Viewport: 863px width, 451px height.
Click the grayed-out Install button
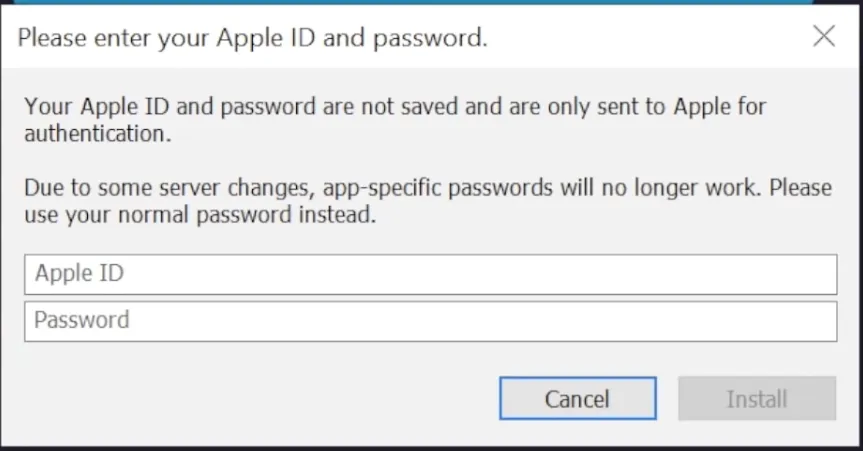(x=757, y=399)
